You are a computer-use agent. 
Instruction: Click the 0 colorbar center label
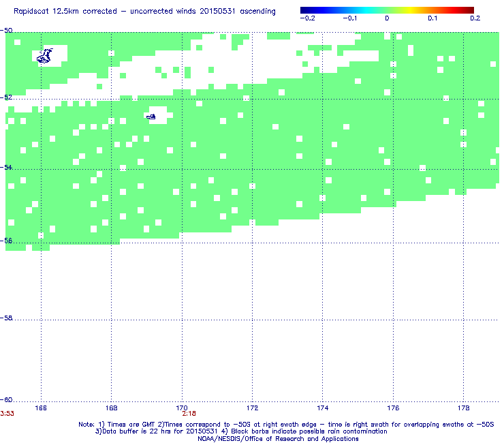(x=387, y=18)
